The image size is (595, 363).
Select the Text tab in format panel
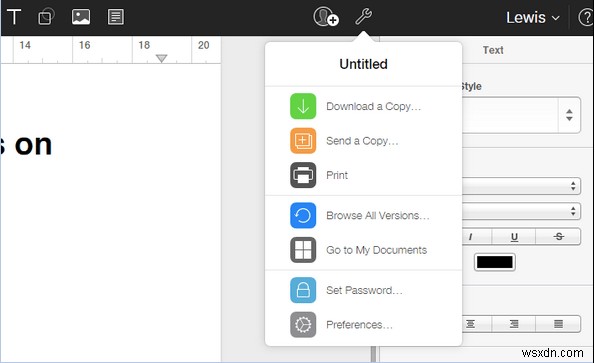point(493,50)
